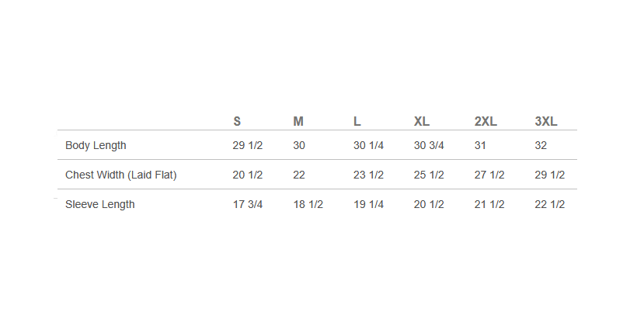Select the L size column header
This screenshot has height=333, width=644.
tap(357, 121)
